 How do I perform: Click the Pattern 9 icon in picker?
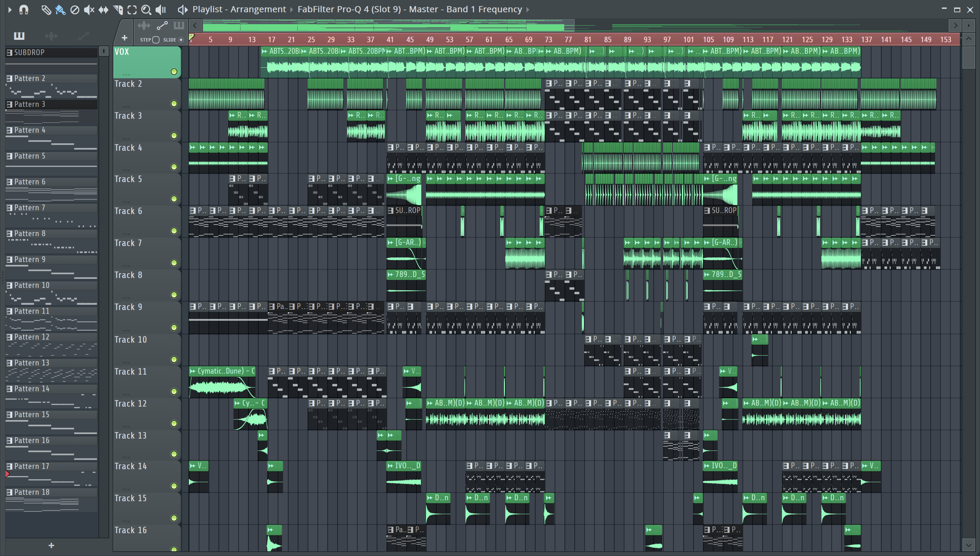pos(10,259)
